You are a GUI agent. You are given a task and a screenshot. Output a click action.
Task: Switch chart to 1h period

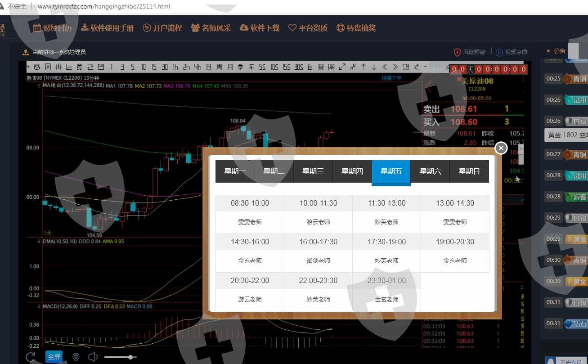[x=175, y=67]
